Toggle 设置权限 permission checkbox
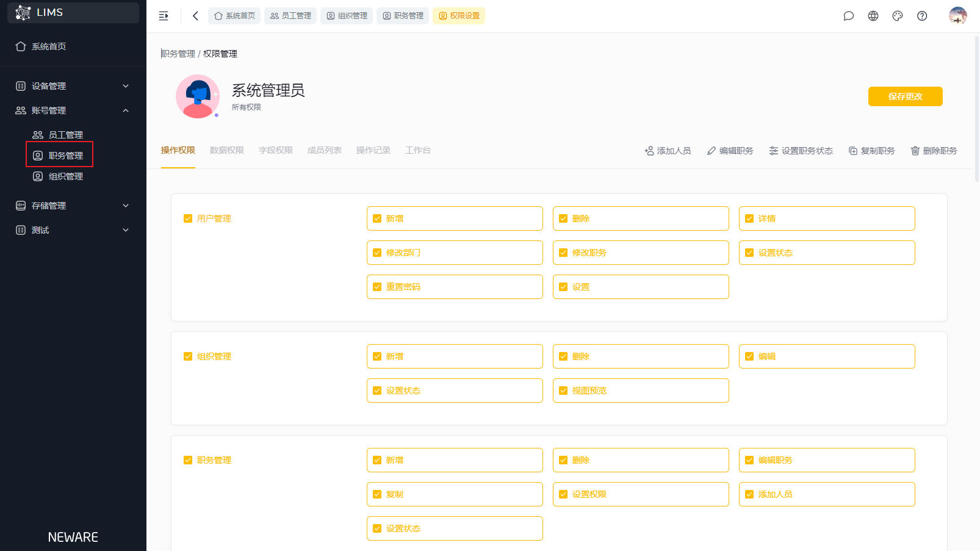980x551 pixels. pos(563,494)
